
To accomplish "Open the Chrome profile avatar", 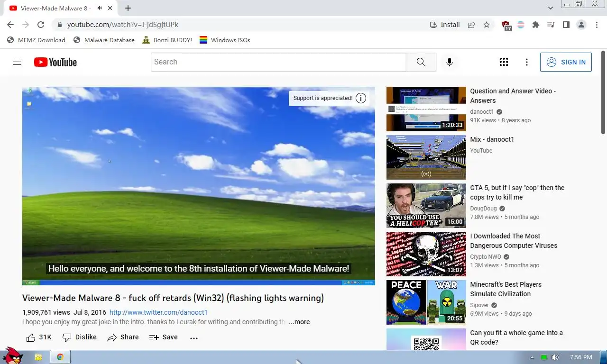I will pos(581,25).
